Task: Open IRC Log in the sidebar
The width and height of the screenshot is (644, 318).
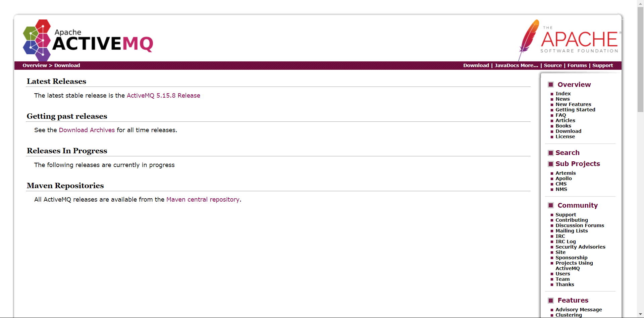Action: point(566,242)
